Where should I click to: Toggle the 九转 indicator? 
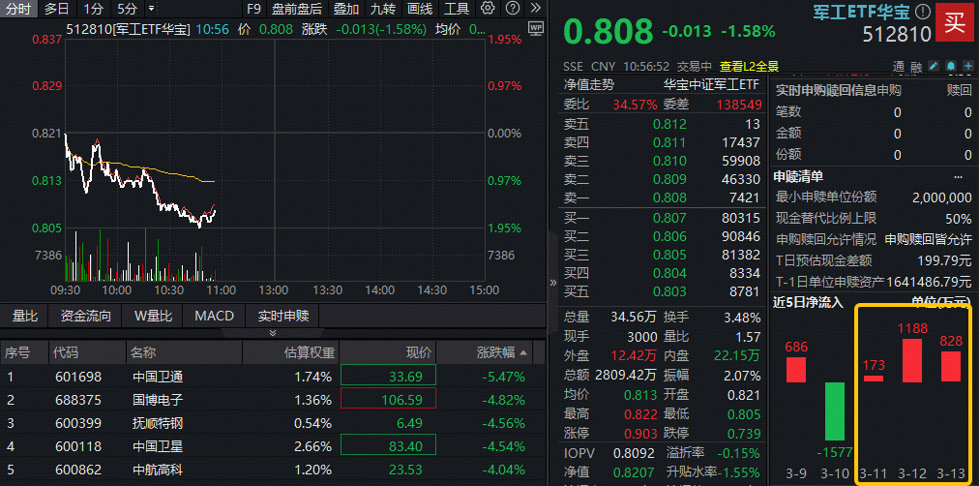(382, 9)
